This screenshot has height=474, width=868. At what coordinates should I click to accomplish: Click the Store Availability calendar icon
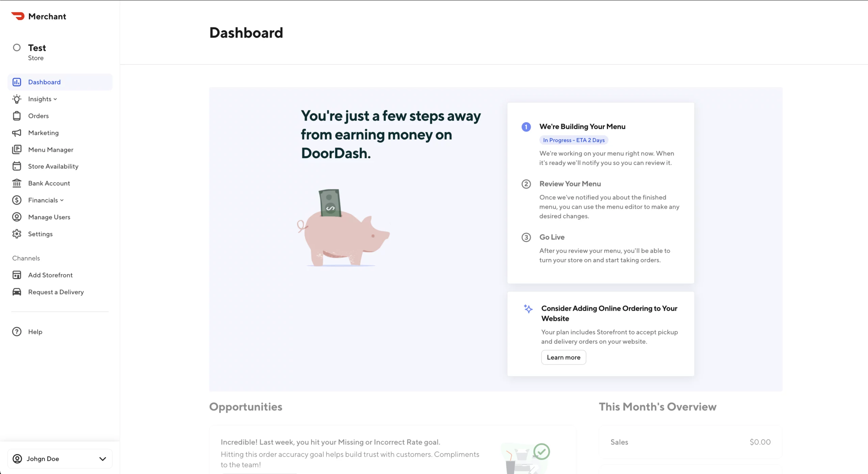(17, 166)
